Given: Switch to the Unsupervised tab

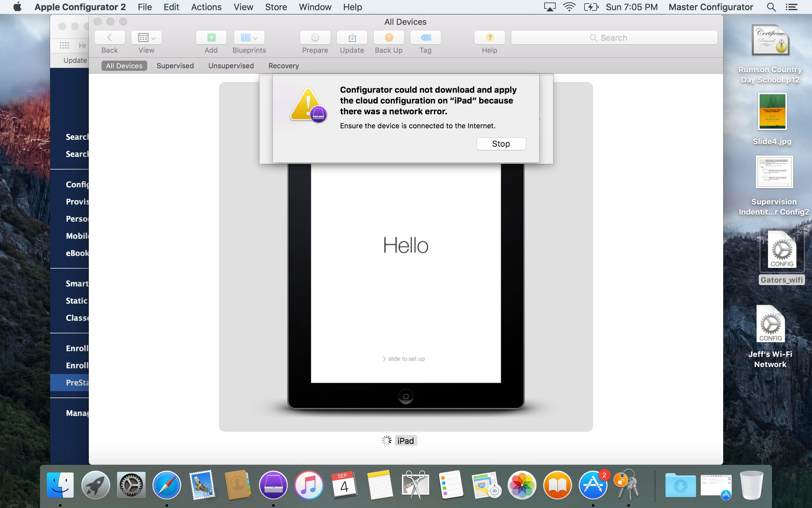Looking at the screenshot, I should 231,65.
